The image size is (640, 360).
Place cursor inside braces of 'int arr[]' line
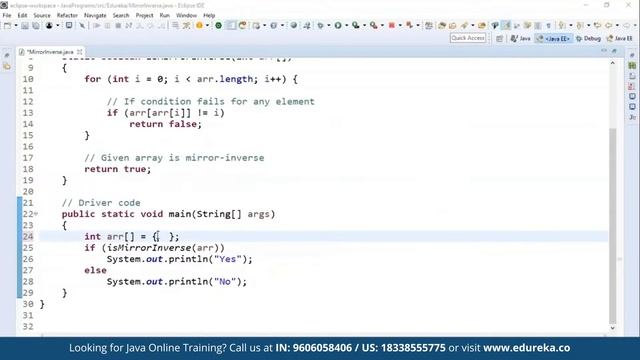163,236
